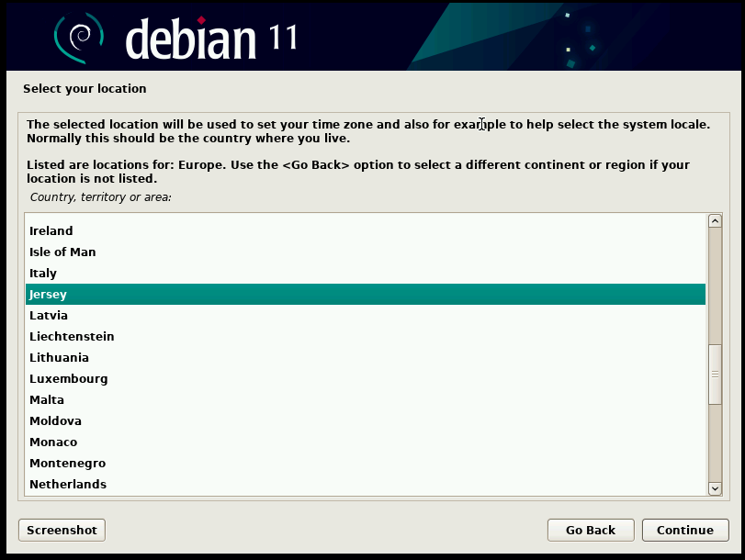Pick Monaco from the list
Image resolution: width=745 pixels, height=560 pixels.
[x=365, y=442]
